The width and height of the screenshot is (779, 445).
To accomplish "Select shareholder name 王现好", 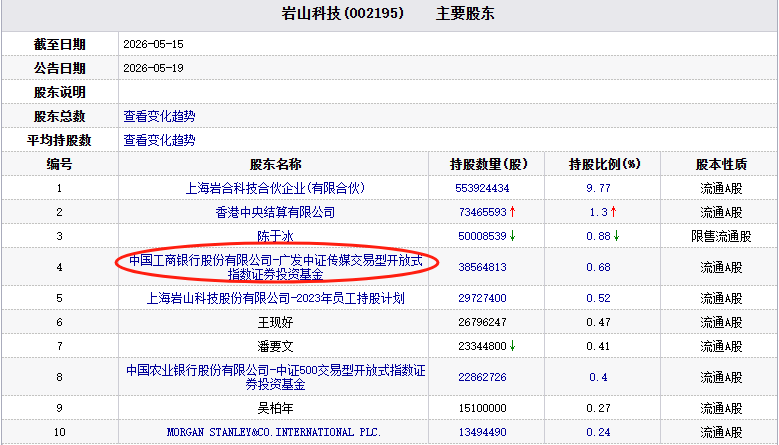I will point(275,322).
